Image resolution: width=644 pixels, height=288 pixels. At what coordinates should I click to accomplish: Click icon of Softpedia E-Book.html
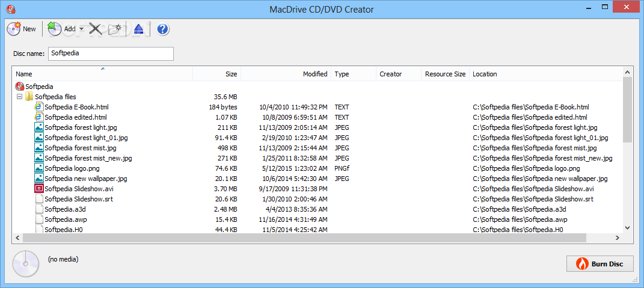(39, 107)
